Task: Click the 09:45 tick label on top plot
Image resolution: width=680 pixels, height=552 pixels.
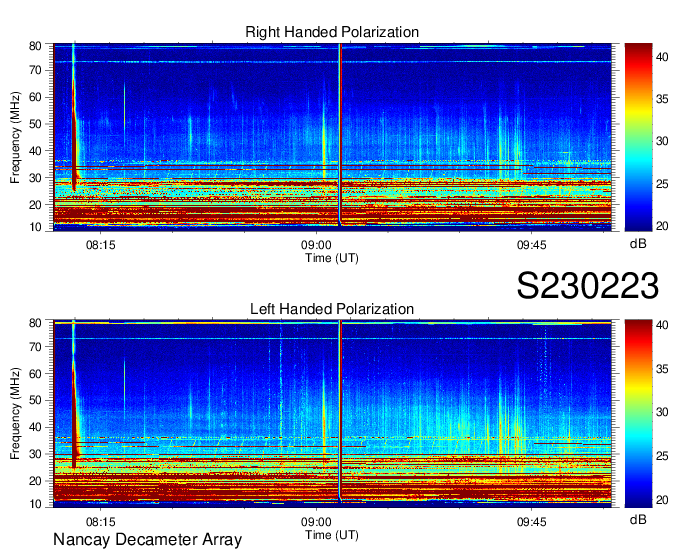Action: point(532,245)
